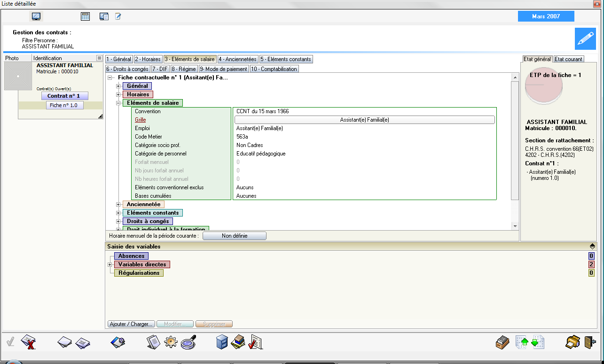Click the Non définie horaire button

click(x=235, y=236)
